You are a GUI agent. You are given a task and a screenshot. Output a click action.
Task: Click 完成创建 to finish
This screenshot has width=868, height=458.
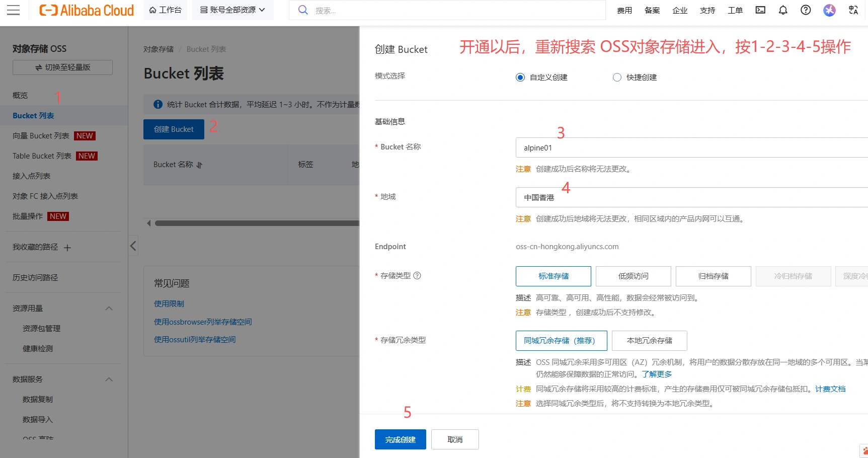pos(401,439)
